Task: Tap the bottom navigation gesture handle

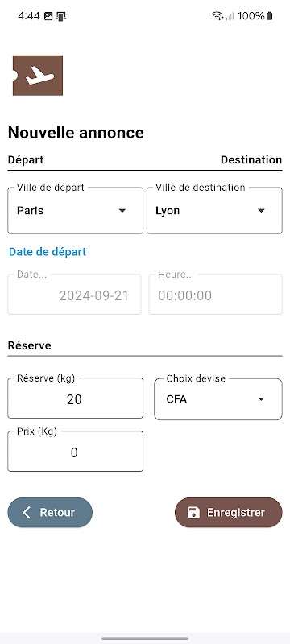Action: pos(145,638)
